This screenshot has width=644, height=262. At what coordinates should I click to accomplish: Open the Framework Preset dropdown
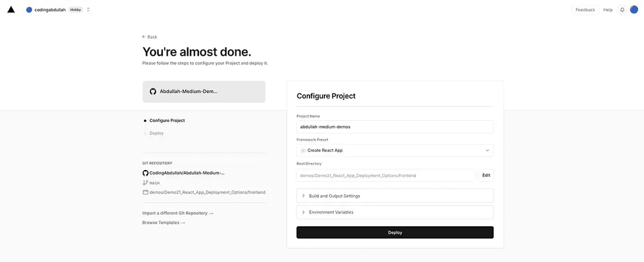395,150
